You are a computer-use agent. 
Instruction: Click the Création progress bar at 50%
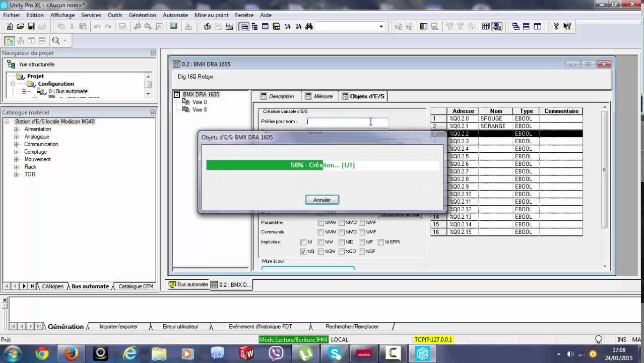point(323,165)
